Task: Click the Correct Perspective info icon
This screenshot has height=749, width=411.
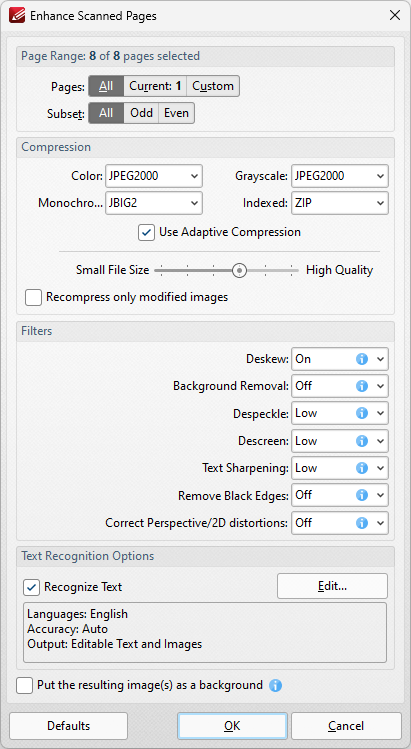Action: pyautogui.click(x=362, y=523)
